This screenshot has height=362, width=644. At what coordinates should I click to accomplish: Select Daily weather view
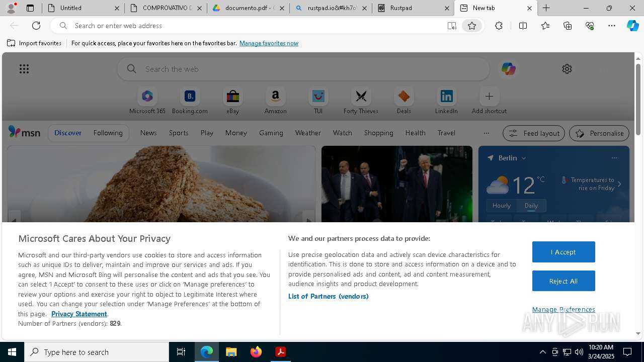coord(531,206)
